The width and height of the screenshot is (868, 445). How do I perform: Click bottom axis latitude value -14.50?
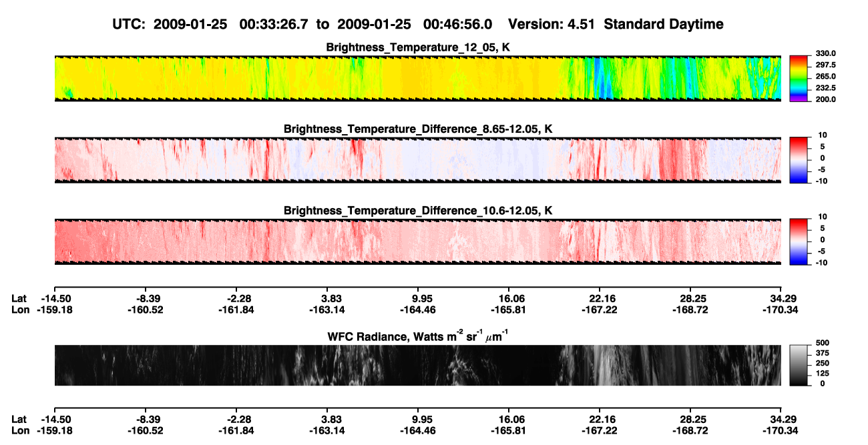(56, 419)
